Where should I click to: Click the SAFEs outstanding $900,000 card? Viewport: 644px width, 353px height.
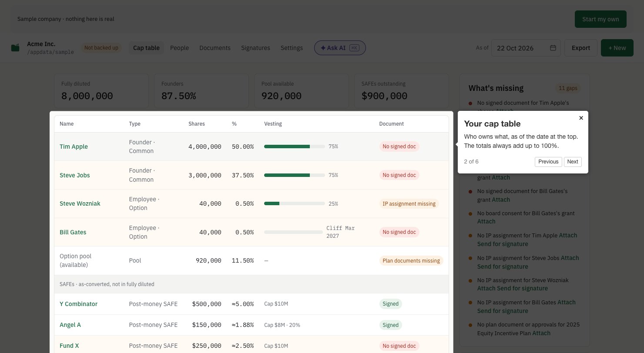point(402,91)
